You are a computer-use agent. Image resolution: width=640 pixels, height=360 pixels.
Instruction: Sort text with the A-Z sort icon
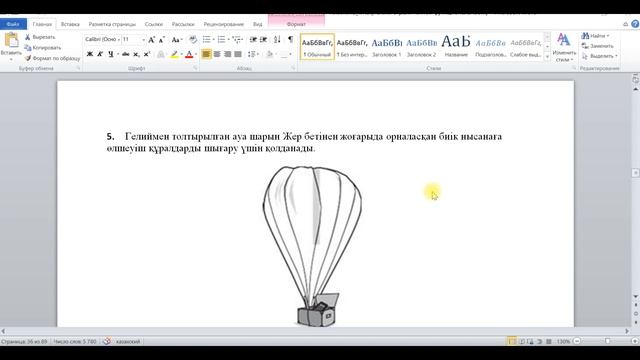click(x=277, y=40)
